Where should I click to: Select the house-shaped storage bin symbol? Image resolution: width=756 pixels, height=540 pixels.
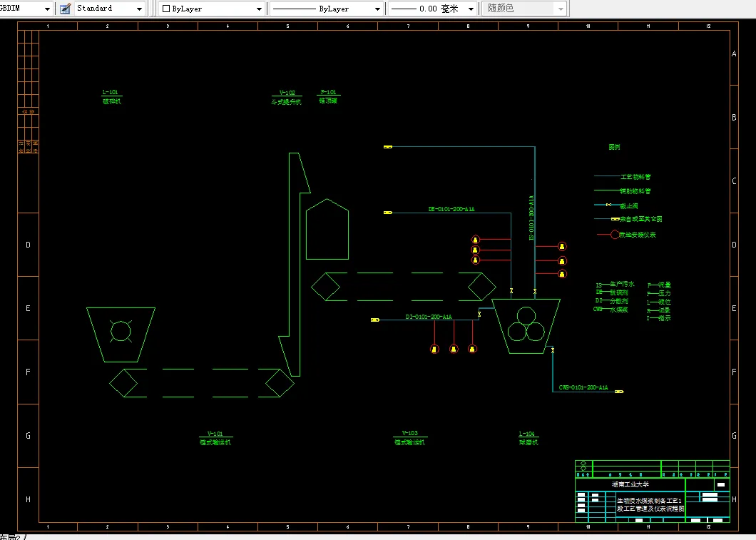(x=327, y=229)
